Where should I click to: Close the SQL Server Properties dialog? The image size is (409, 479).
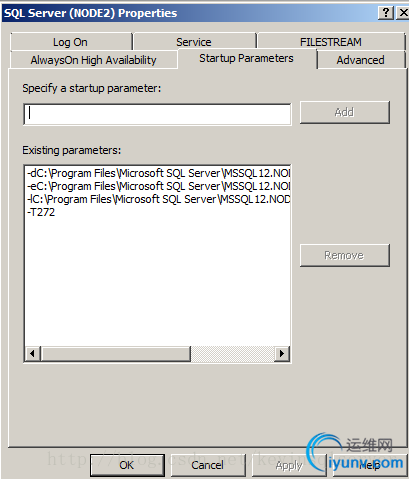pos(403,13)
